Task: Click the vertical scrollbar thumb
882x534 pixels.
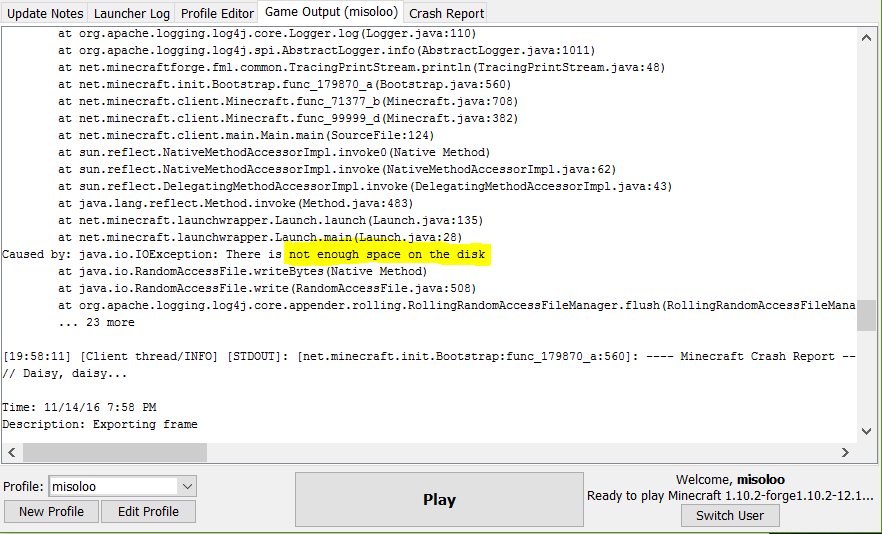Action: point(866,315)
